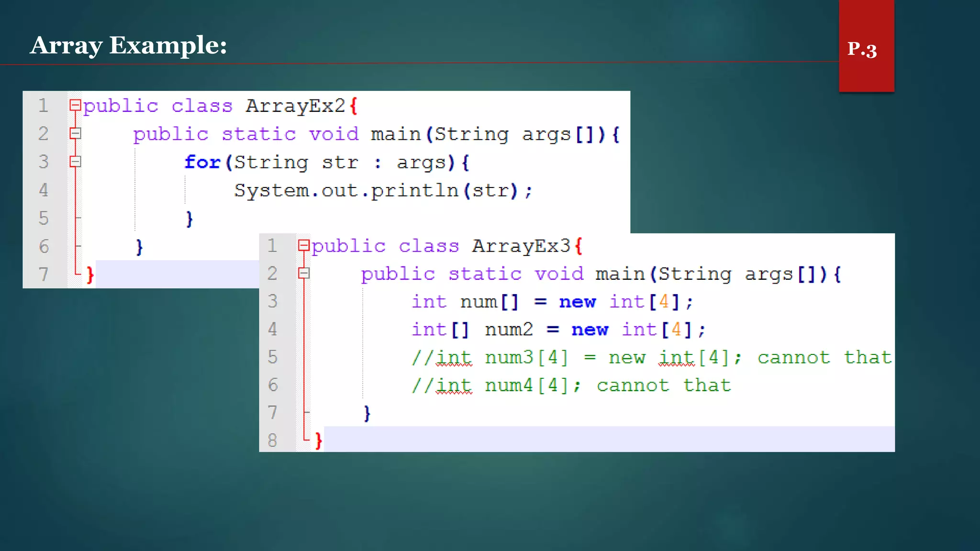This screenshot has width=980, height=551.
Task: Click the slide title 'Array Example:'
Action: coord(129,45)
